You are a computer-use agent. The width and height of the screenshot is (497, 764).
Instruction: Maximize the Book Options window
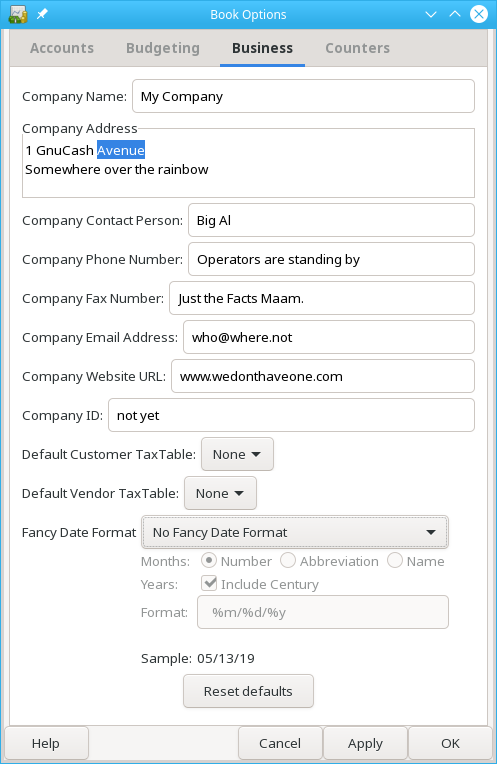tap(455, 14)
